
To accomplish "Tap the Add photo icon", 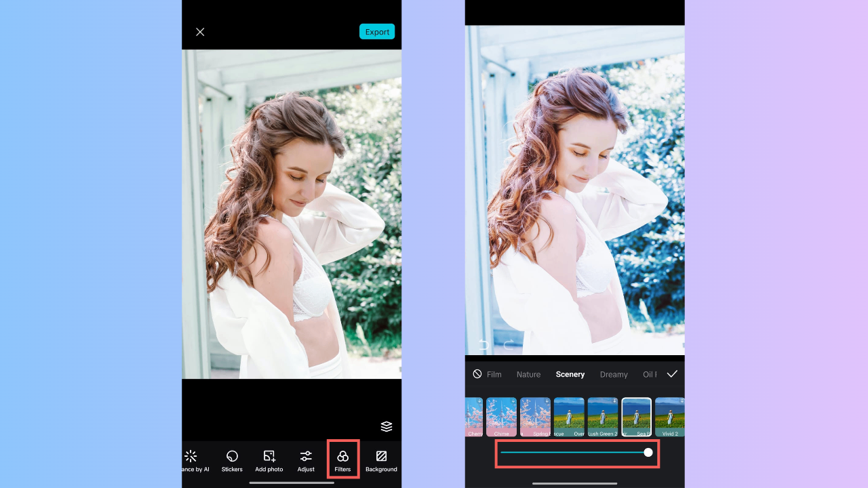I will click(269, 460).
